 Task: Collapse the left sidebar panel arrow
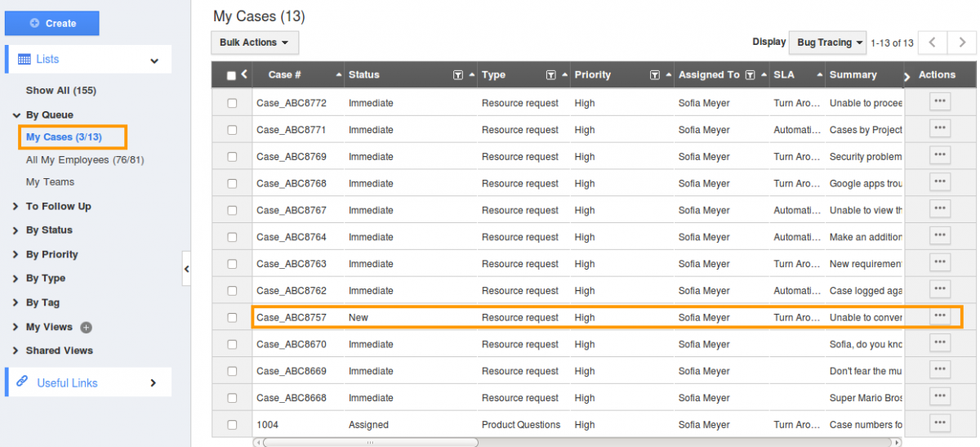click(186, 269)
